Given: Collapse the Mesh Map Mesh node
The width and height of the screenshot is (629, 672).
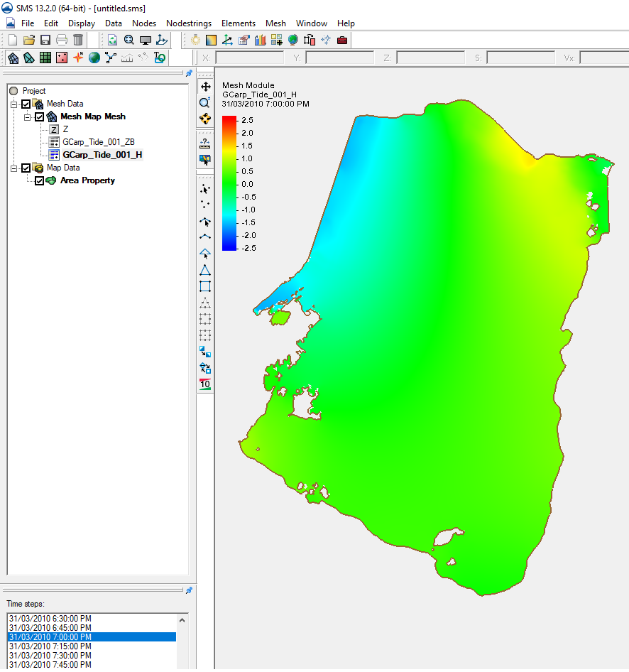Looking at the screenshot, I should (27, 116).
